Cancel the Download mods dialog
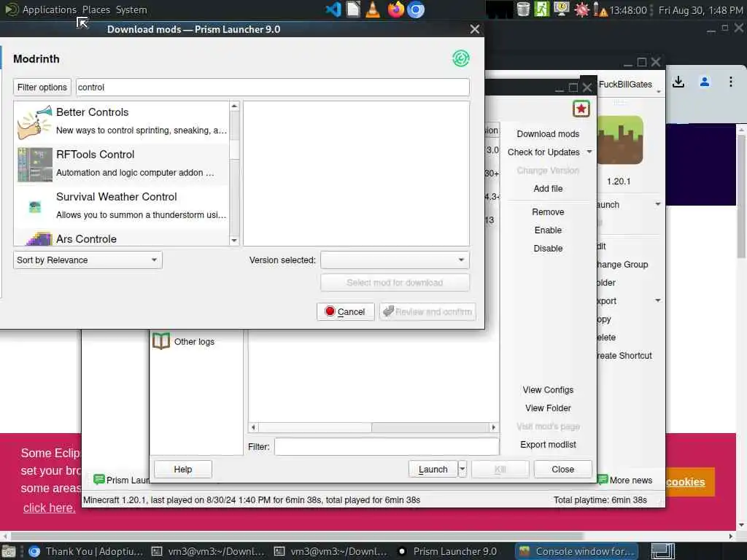 click(345, 311)
